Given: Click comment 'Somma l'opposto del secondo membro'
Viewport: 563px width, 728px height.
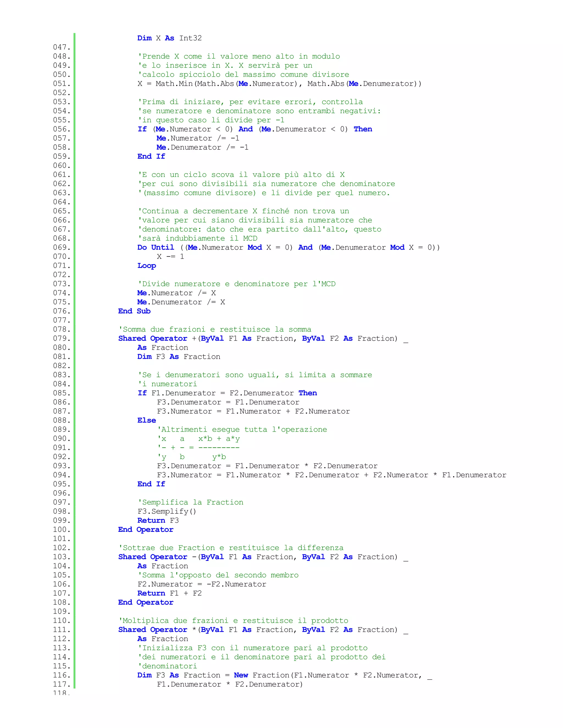Looking at the screenshot, I should [x=218, y=575].
